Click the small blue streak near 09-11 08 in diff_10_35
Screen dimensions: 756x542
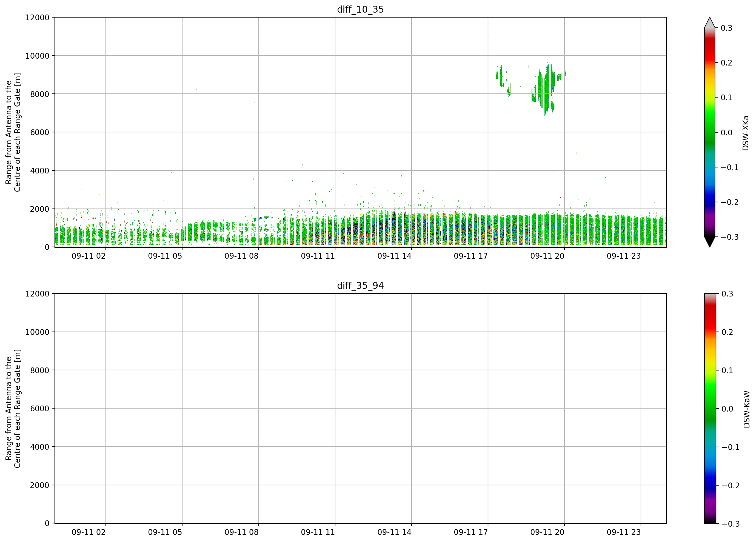pyautogui.click(x=263, y=218)
